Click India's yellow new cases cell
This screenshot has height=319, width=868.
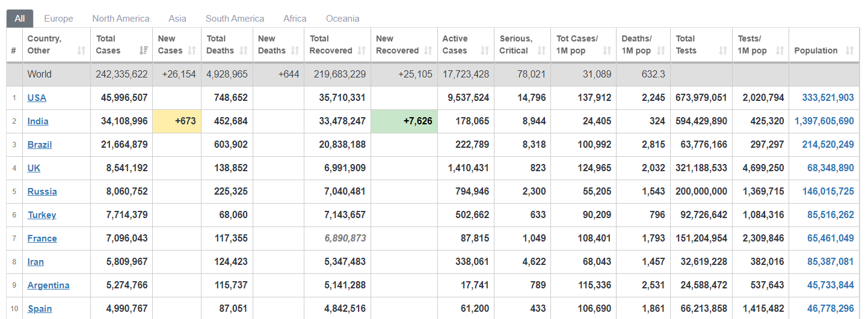177,121
